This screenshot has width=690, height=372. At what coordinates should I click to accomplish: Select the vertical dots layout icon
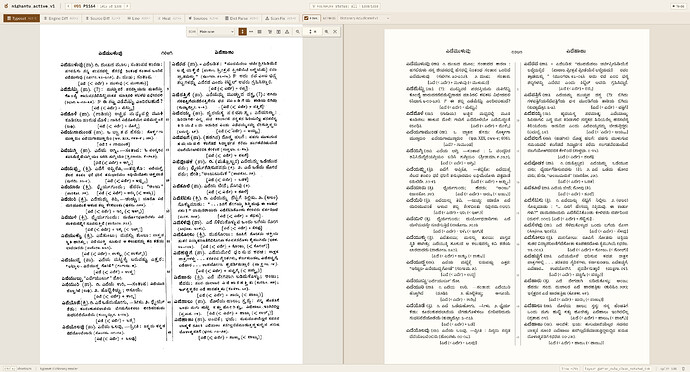[242, 32]
